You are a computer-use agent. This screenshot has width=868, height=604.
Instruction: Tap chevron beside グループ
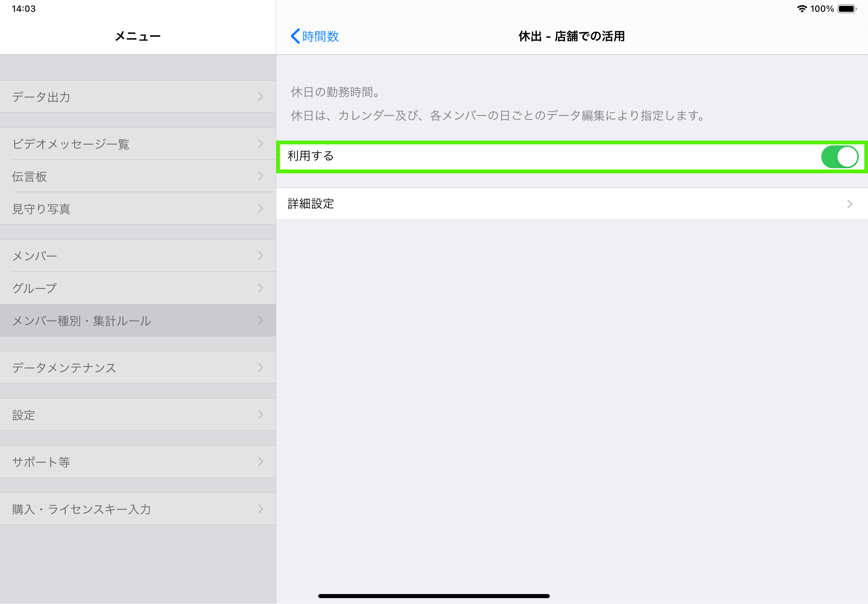261,288
